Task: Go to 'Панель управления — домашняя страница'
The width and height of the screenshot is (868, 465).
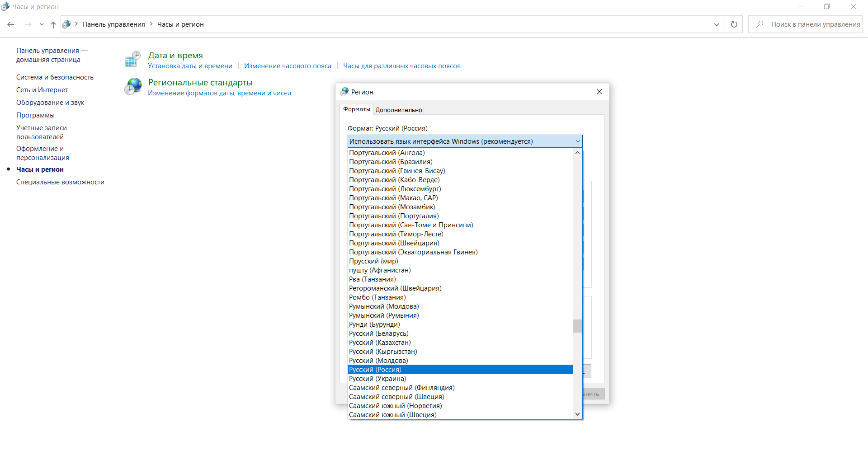Action: (x=52, y=55)
